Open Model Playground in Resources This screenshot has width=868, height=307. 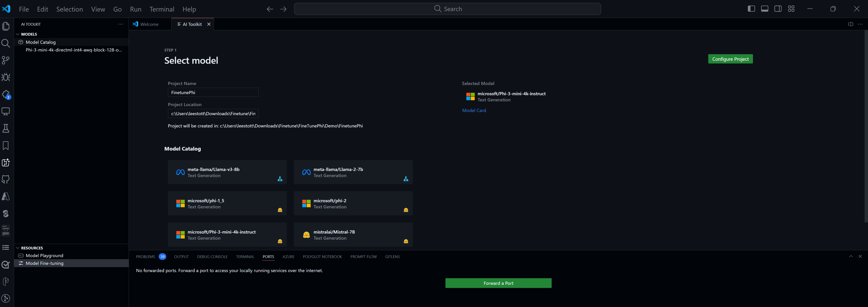pyautogui.click(x=71, y=256)
